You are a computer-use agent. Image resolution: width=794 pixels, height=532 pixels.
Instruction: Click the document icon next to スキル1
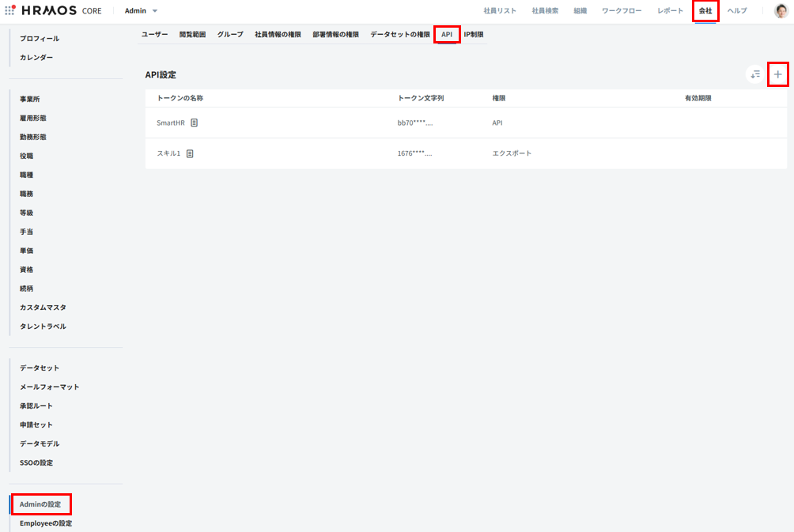(x=190, y=153)
